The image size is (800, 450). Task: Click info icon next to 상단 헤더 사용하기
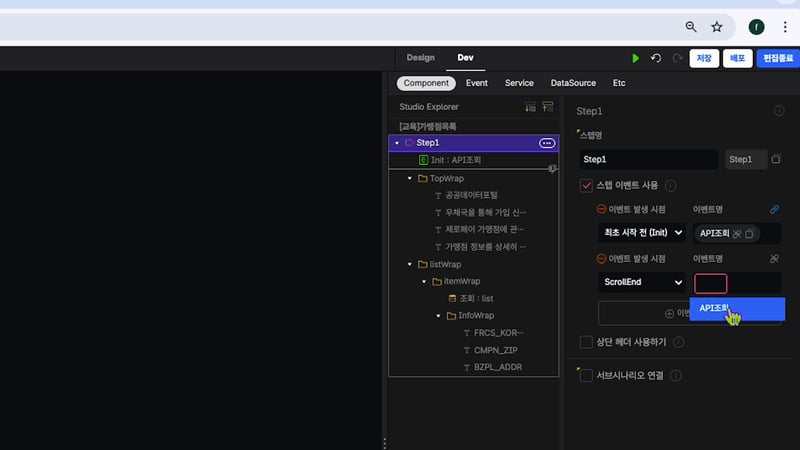pyautogui.click(x=679, y=342)
